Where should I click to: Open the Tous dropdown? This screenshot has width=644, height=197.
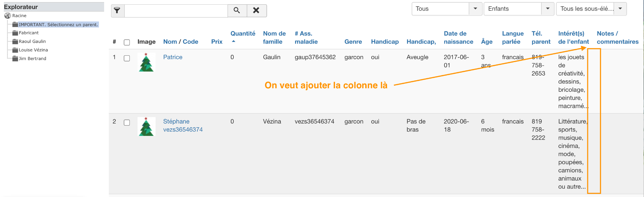pyautogui.click(x=475, y=9)
